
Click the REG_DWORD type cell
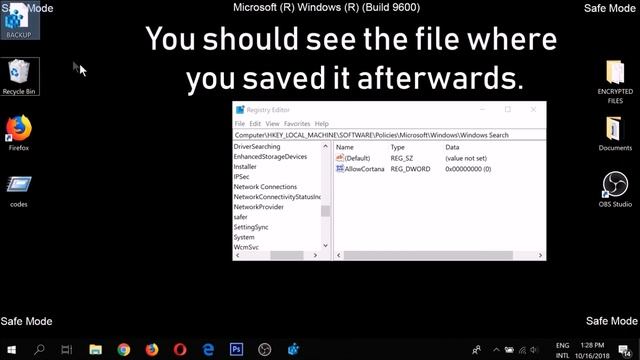(x=410, y=169)
